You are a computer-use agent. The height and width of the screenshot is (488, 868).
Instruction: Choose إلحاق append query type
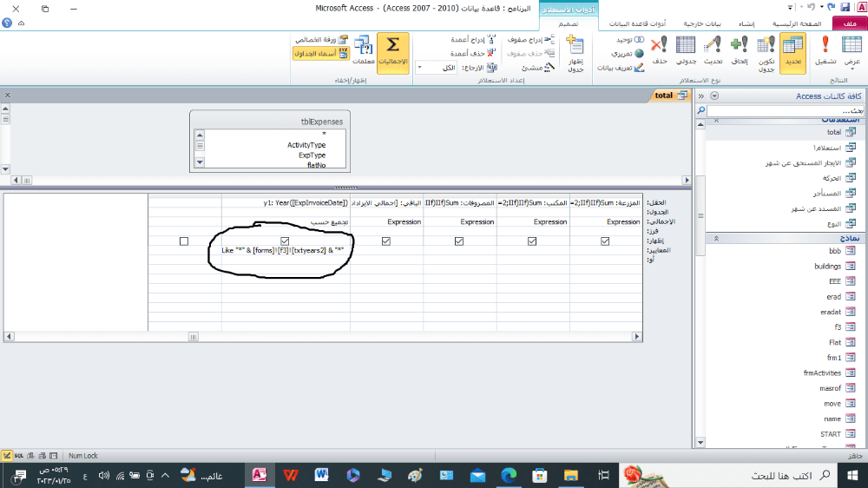(740, 51)
